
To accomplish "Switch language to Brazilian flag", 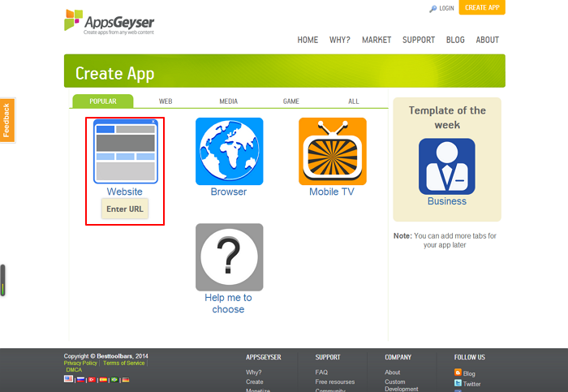I will (114, 380).
